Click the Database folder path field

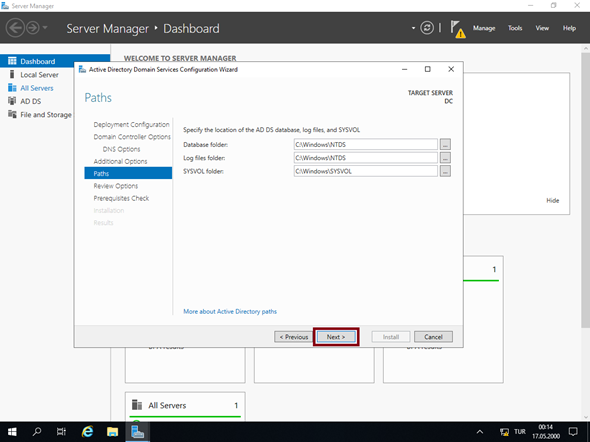coord(366,144)
